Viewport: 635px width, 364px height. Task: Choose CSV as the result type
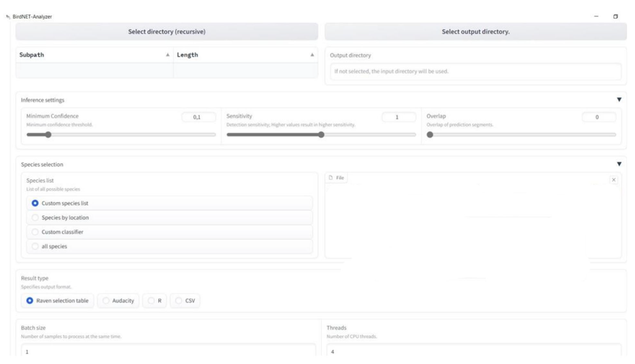179,300
